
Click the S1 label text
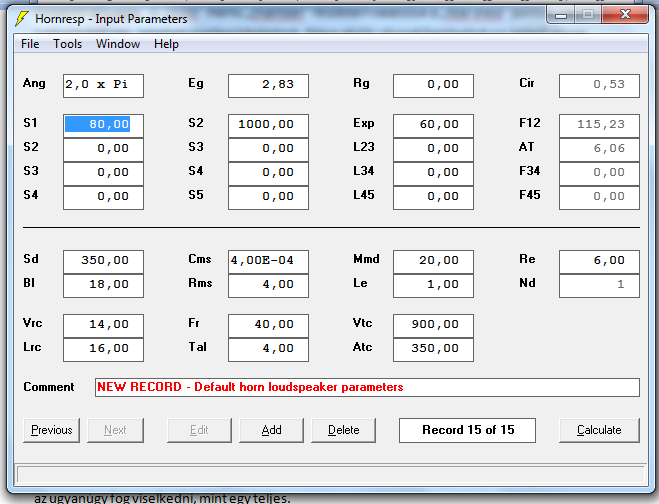[30, 123]
